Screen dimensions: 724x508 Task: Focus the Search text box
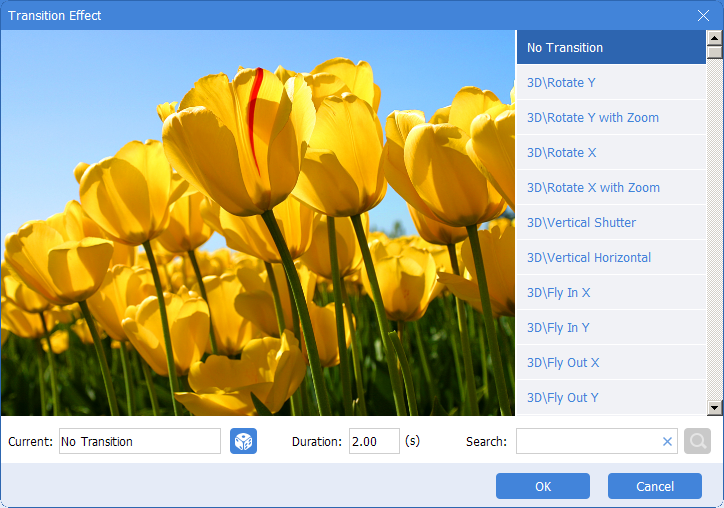[587, 441]
